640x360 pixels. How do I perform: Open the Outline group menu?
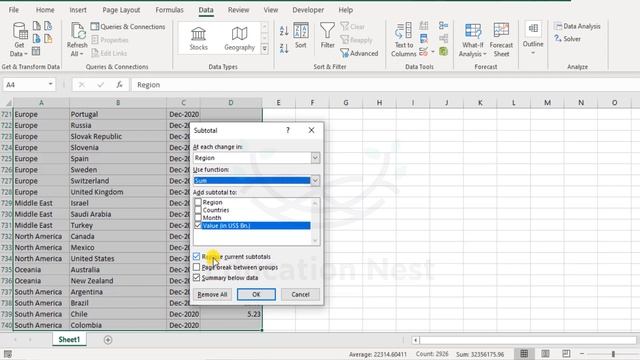click(533, 38)
